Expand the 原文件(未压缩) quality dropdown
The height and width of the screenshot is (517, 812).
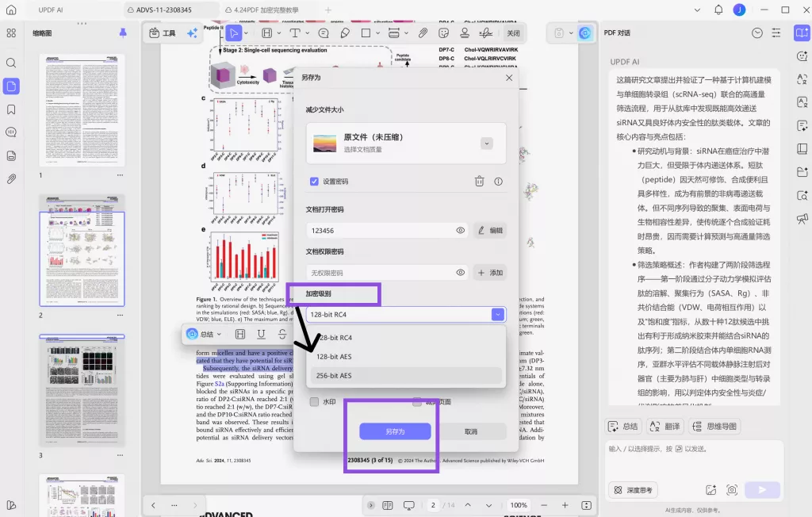486,144
